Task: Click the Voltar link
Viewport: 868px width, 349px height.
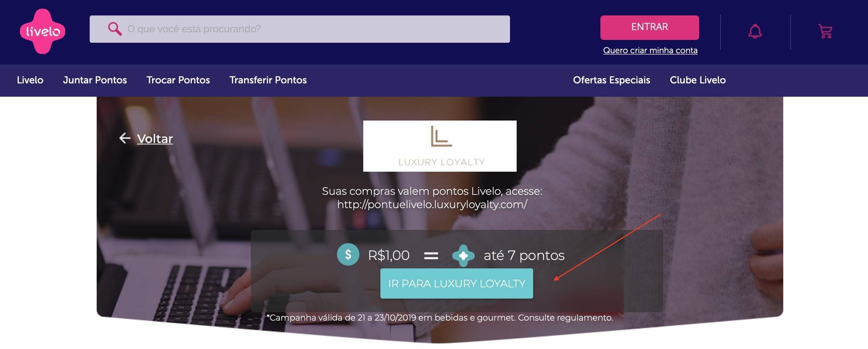Action: 155,139
